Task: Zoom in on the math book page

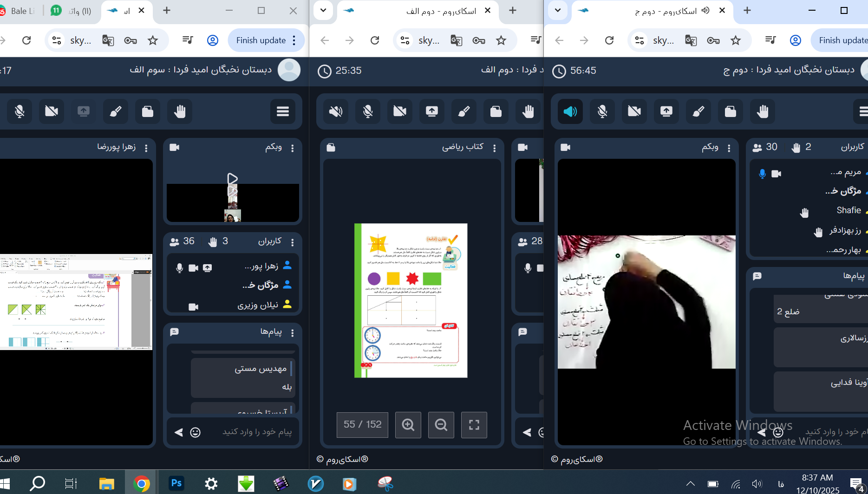Action: tap(408, 425)
